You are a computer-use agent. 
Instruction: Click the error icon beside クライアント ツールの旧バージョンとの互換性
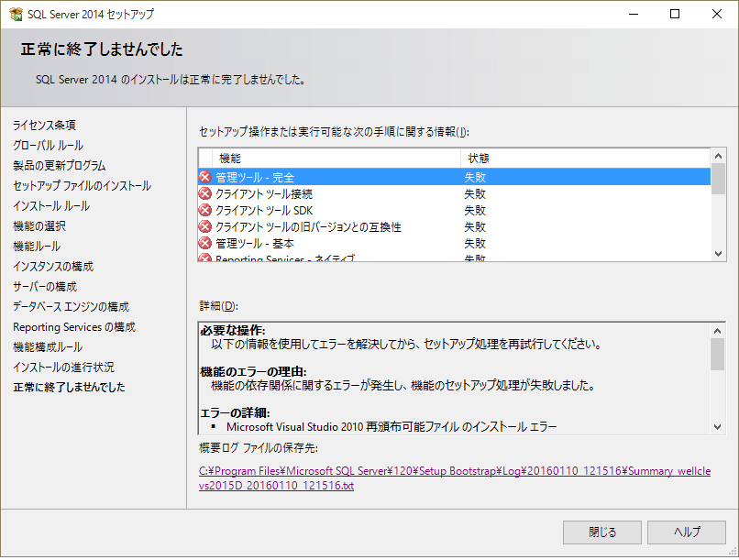point(205,227)
